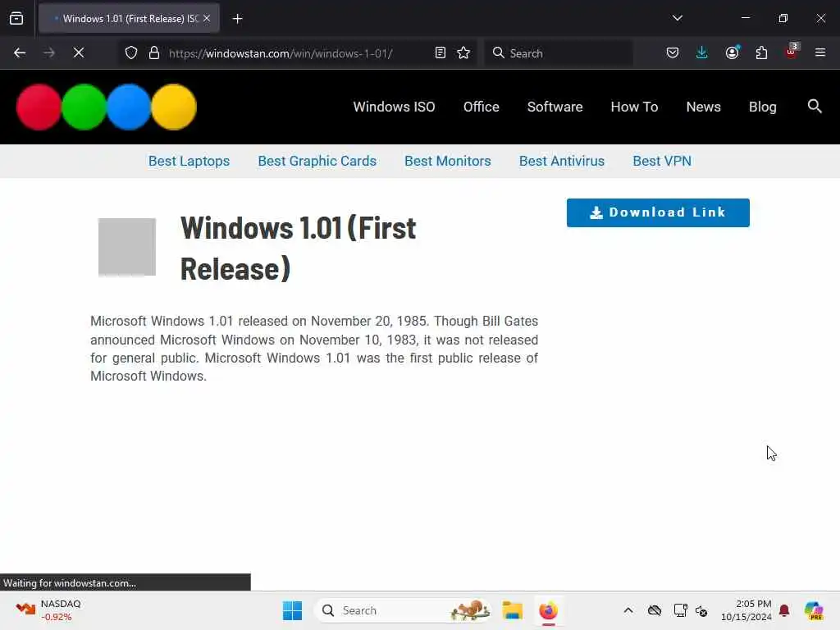Toggle reader view icon
This screenshot has height=630, width=840.
(440, 53)
